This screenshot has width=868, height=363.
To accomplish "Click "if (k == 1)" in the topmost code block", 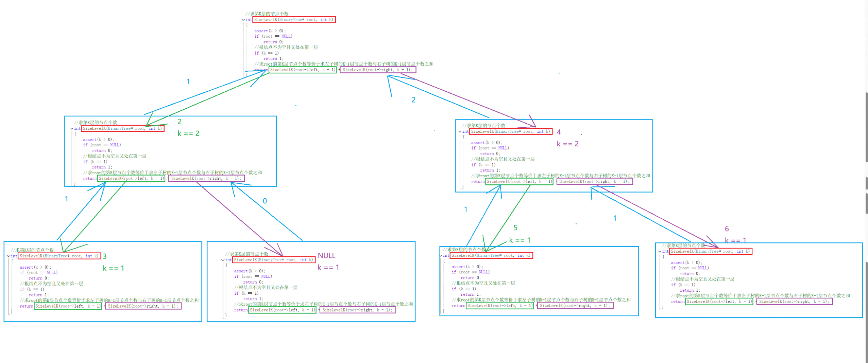I will coord(267,53).
